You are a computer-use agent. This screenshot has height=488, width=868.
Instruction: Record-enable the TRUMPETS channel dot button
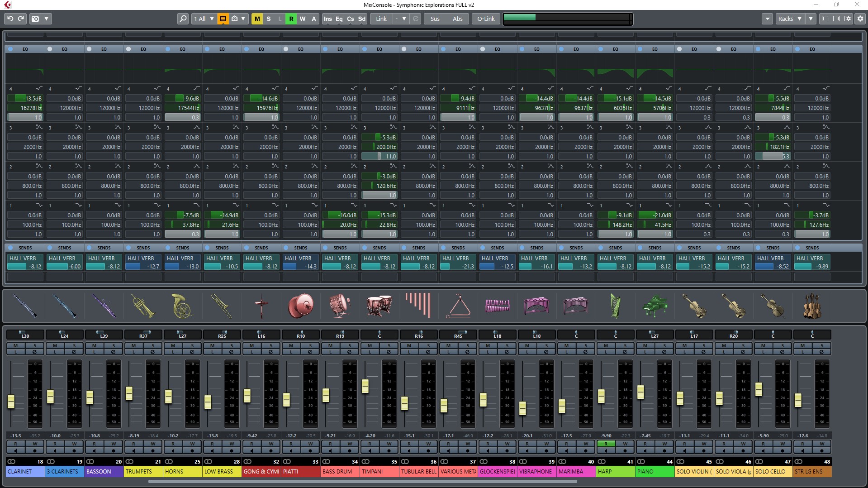[x=153, y=451]
